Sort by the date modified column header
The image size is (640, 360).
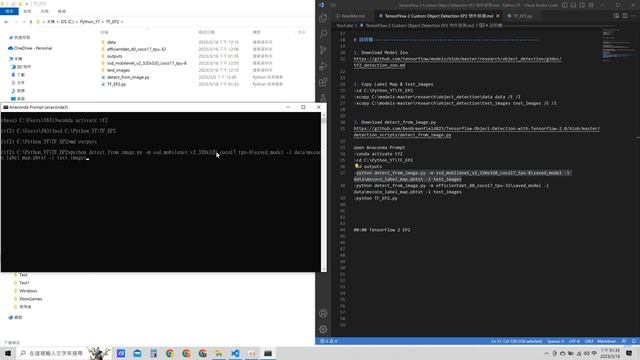pos(207,32)
